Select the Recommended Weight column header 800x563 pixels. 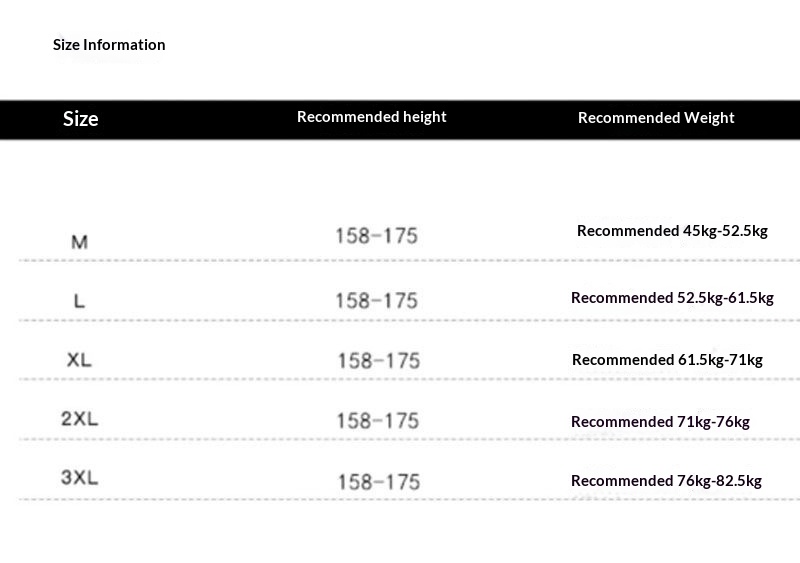click(656, 118)
